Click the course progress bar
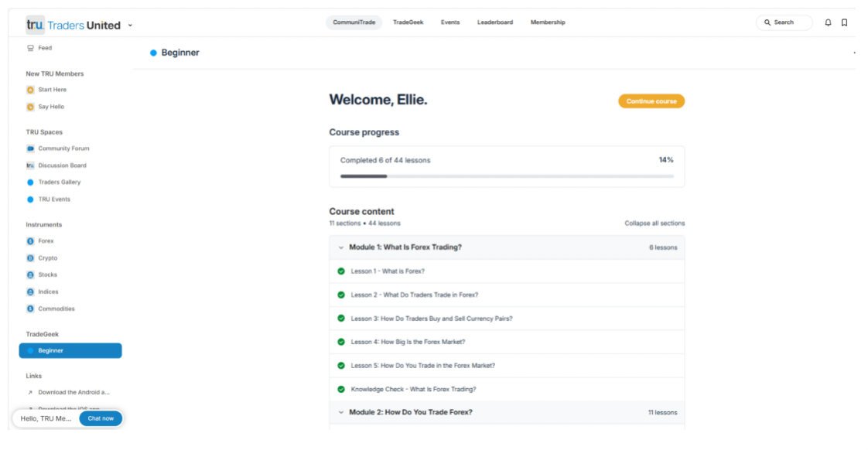Viewport: 868px width, 450px height. [506, 176]
